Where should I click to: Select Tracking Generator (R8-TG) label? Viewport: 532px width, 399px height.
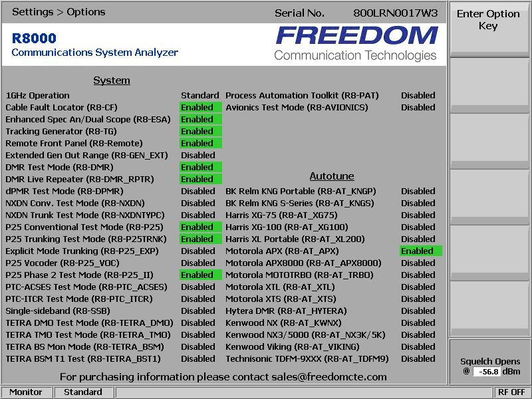[x=61, y=131]
